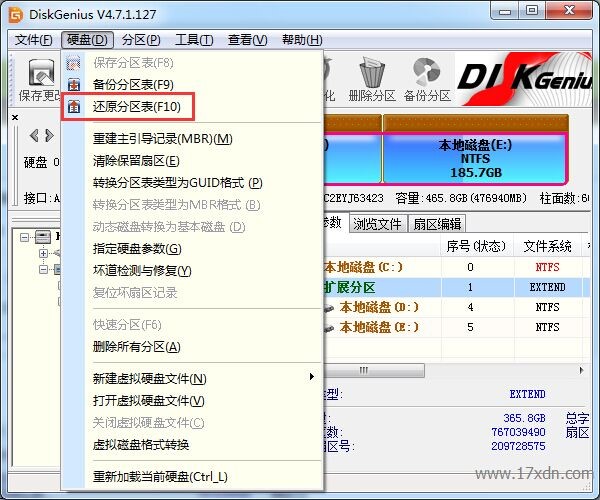
Task: Switch to the 浏览文件 tab
Action: click(x=377, y=224)
